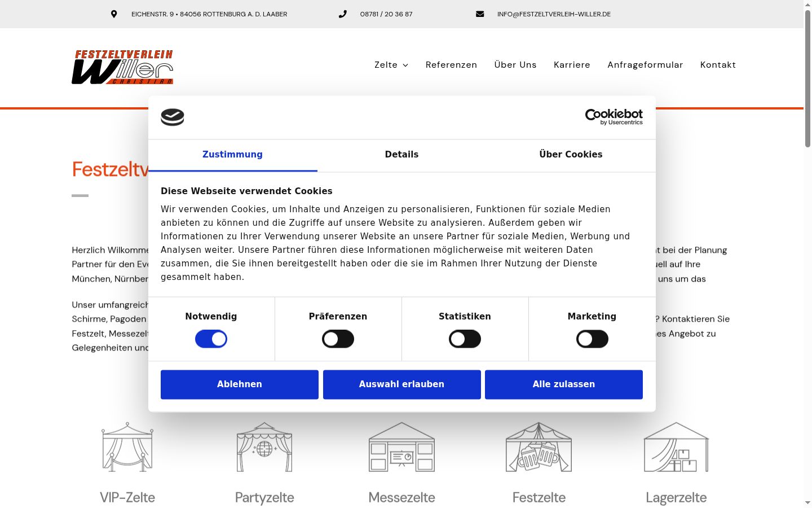Click the Eichenstr. 9 address text

(x=209, y=14)
